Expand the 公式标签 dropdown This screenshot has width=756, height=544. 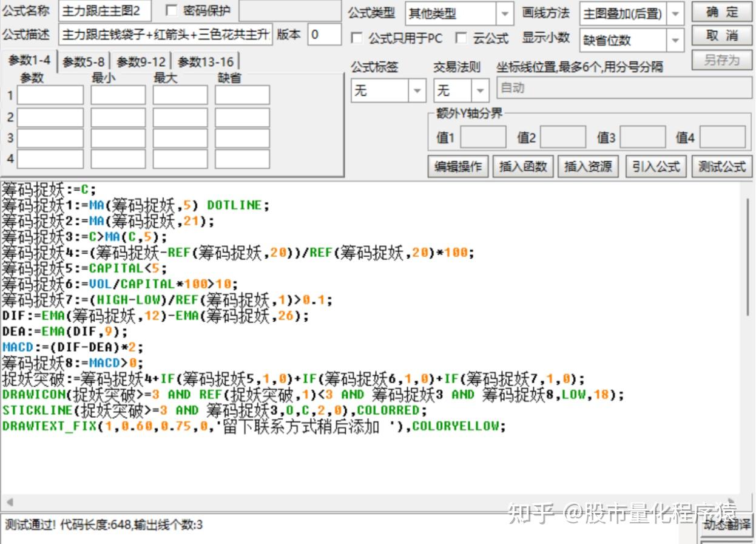point(417,91)
